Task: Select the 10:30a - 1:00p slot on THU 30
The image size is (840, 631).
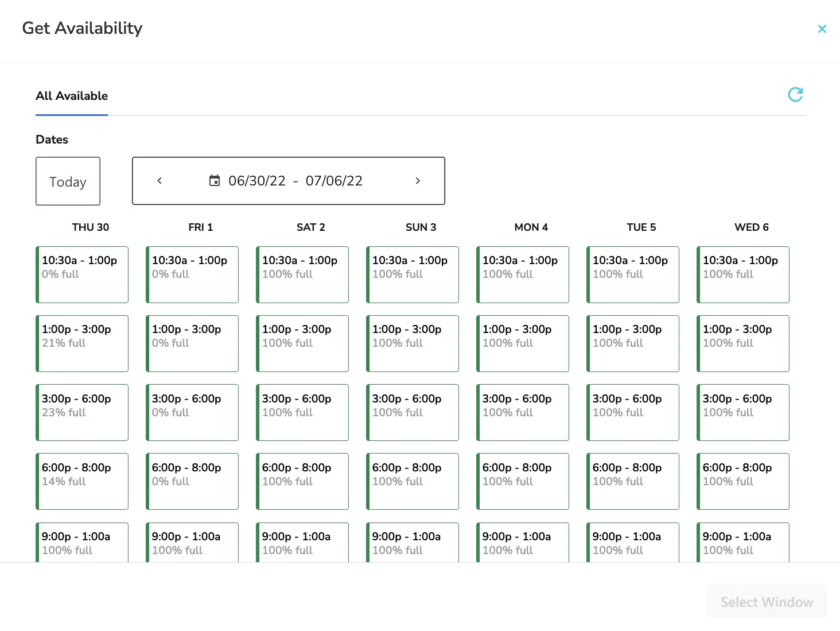Action: [x=81, y=274]
